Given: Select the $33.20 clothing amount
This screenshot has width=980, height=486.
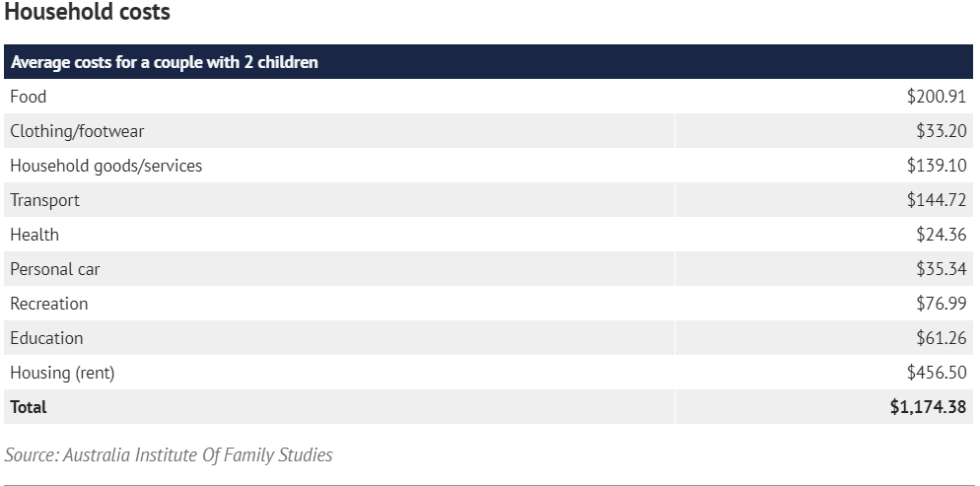Looking at the screenshot, I should click(x=942, y=131).
